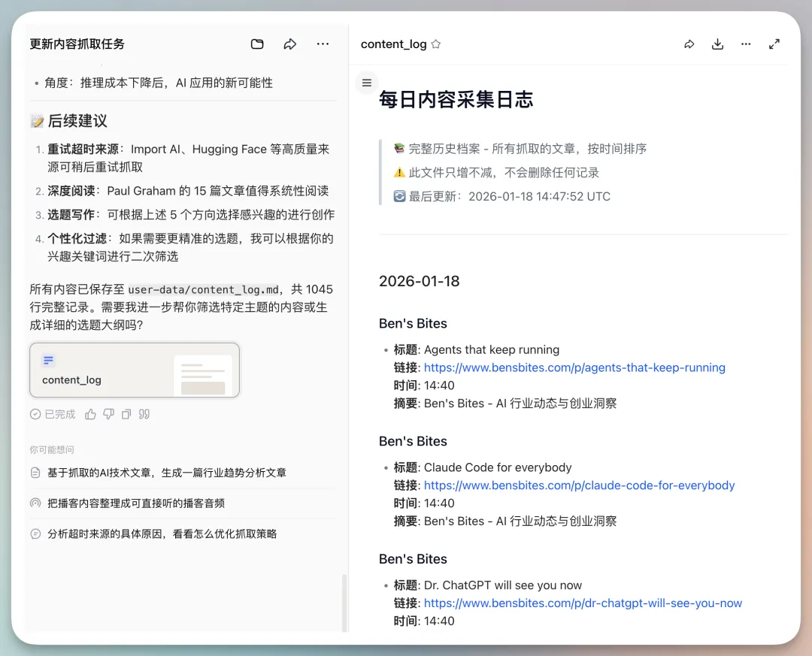The height and width of the screenshot is (656, 812).
Task: Expand document preview to fullscreen
Action: [774, 44]
